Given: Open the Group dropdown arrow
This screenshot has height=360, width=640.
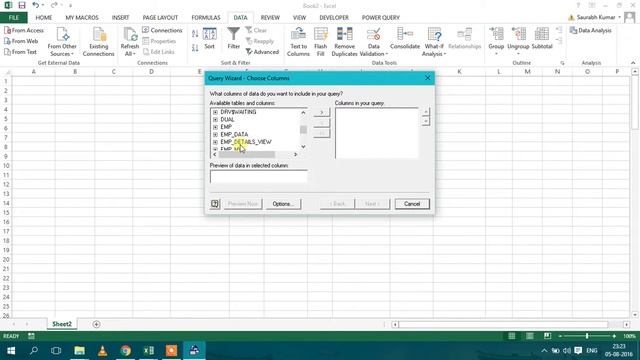Looking at the screenshot, I should tap(496, 54).
